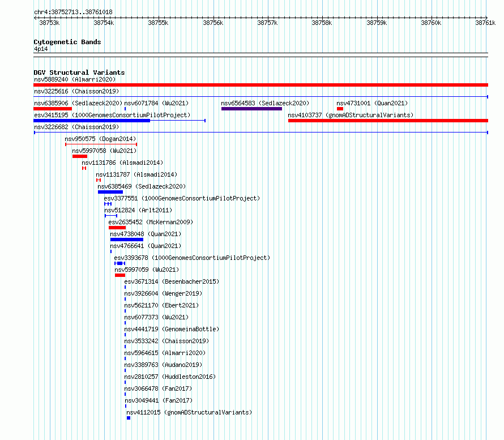Select the long red nsv5889240 variant bar
Viewport: 504px width, 440px height.
click(260, 85)
